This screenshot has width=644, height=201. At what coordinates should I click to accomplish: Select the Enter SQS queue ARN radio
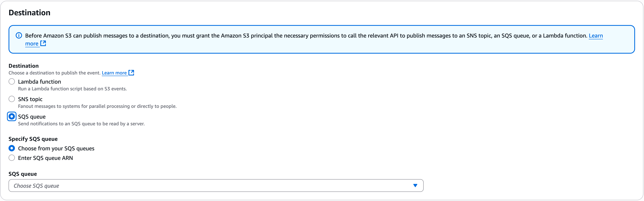tap(12, 158)
